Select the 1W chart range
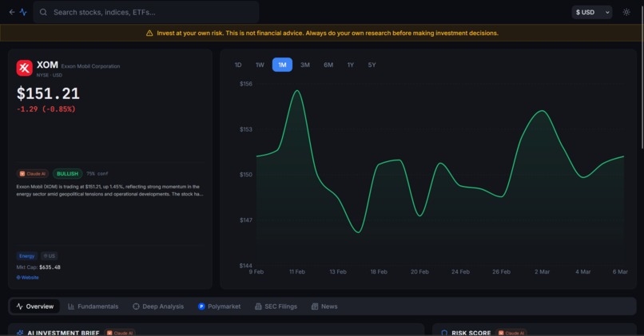The image size is (644, 336). pyautogui.click(x=260, y=65)
